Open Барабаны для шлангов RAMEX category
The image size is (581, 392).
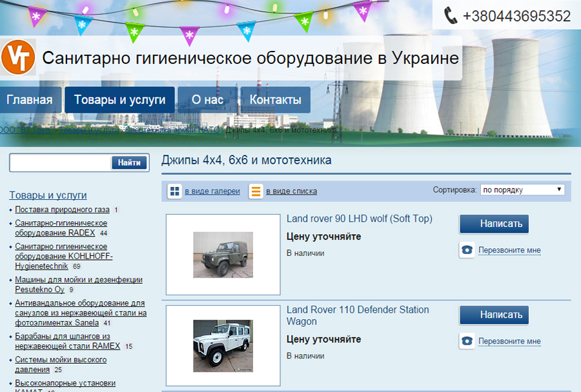[x=67, y=341]
